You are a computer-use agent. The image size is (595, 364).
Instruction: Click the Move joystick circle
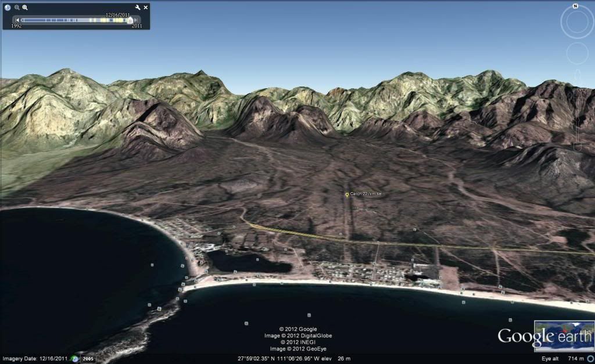tap(577, 53)
